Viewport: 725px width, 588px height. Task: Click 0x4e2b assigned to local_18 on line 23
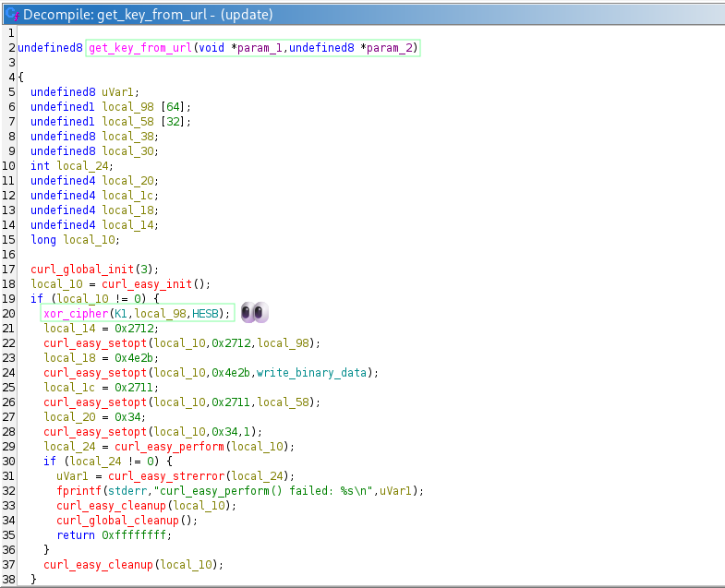(134, 358)
